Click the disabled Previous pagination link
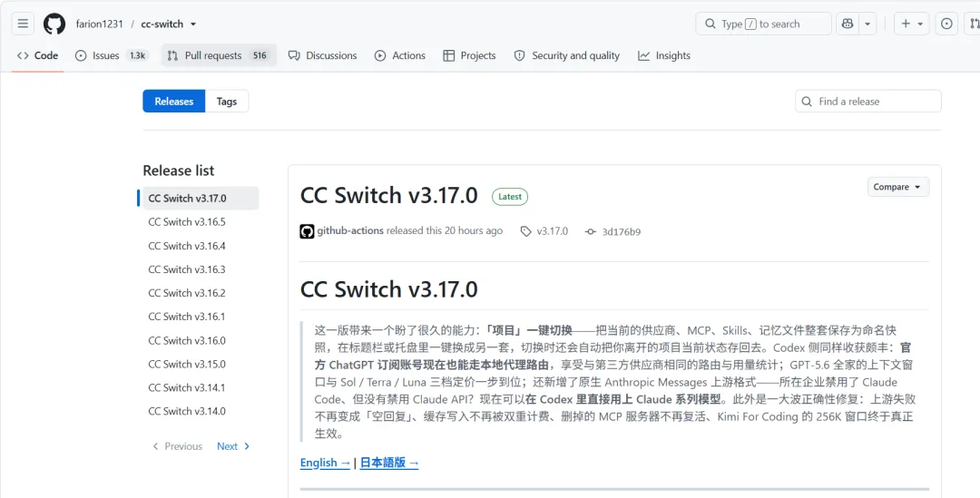The width and height of the screenshot is (980, 498). coord(178,446)
